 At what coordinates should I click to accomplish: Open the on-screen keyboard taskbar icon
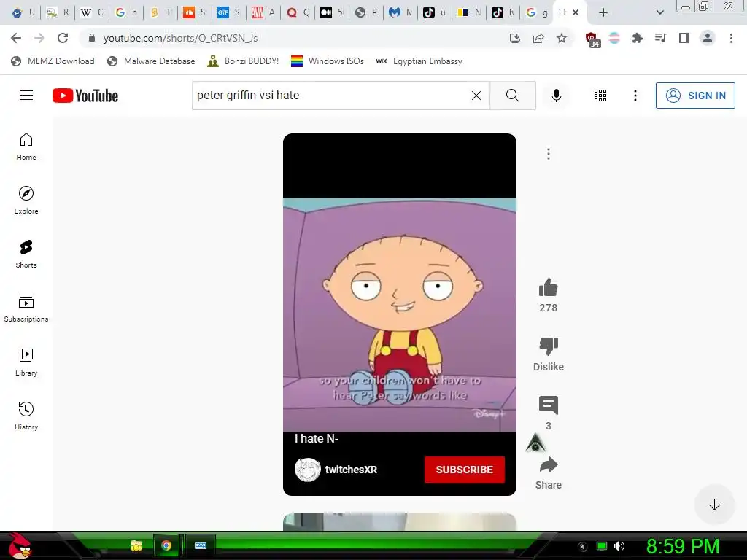(x=201, y=545)
